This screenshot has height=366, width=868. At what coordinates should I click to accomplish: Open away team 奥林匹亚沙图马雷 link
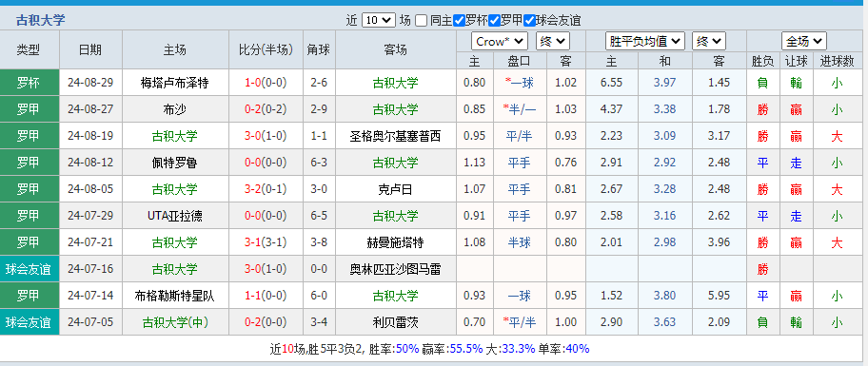(396, 269)
